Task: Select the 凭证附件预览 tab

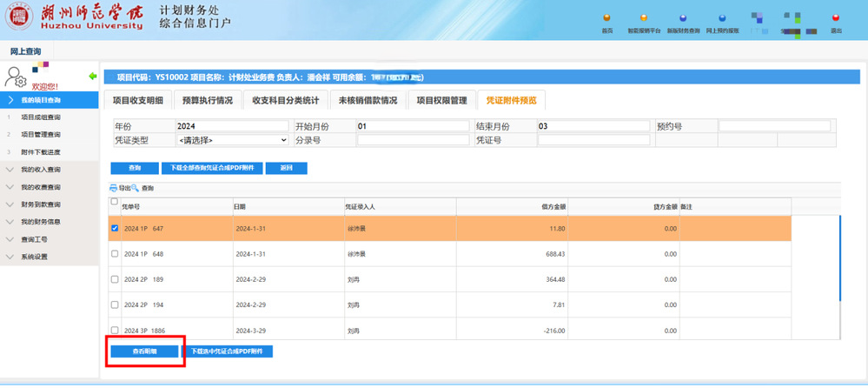Action: 512,100
